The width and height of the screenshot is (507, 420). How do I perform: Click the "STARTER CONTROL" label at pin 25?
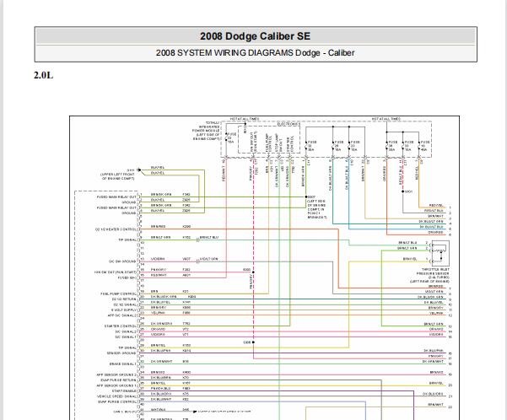pyautogui.click(x=121, y=326)
